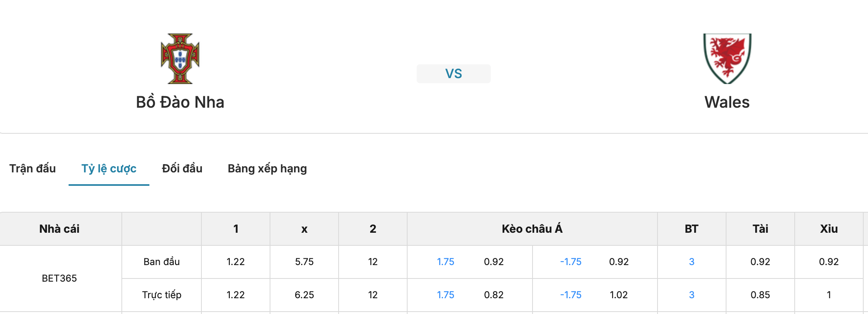
Task: Click the 6.25 draw odds in Trực tiếp row
Action: (304, 295)
